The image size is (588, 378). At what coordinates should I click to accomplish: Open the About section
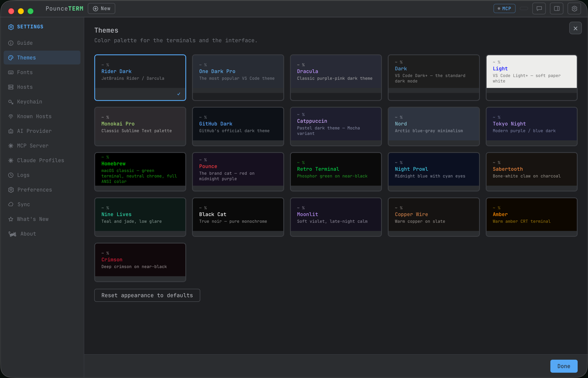(42, 234)
